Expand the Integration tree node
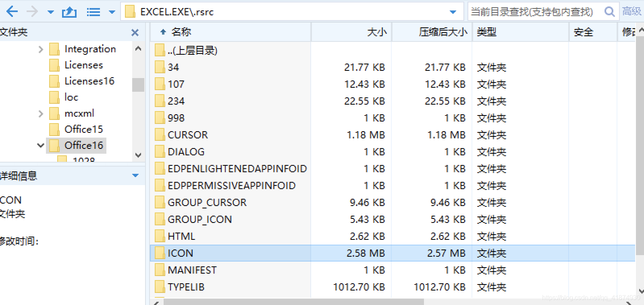644x305 pixels. (40, 49)
